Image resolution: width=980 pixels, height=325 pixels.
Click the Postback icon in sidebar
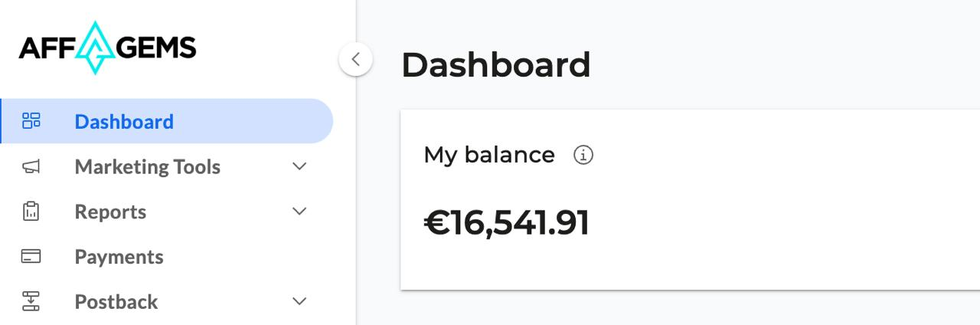(x=31, y=301)
